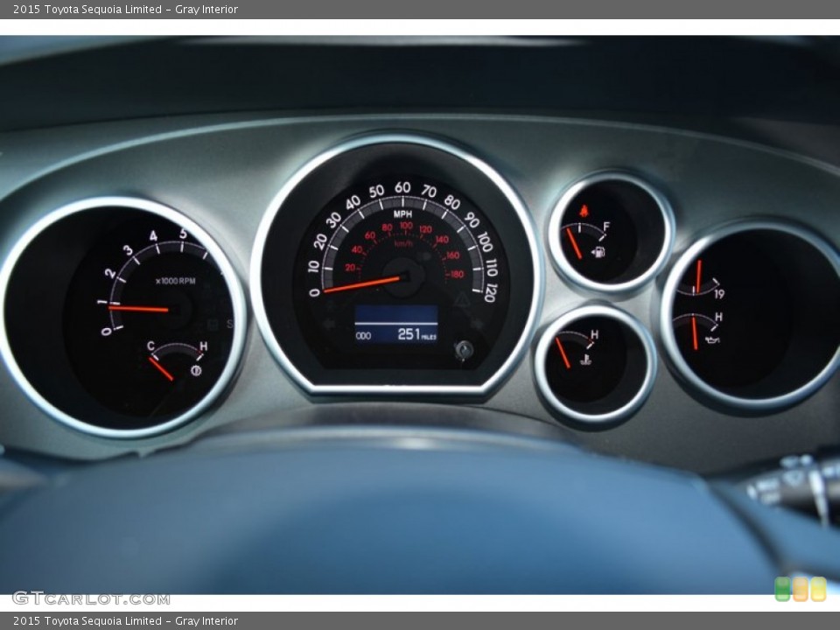840x630 pixels.
Task: Tap the transmission temperature icon in the tachometer
Action: click(196, 370)
